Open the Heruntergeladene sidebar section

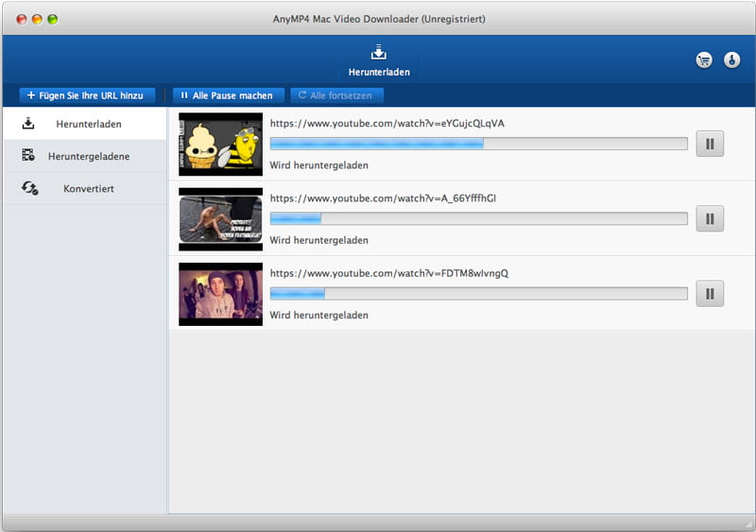tap(85, 156)
